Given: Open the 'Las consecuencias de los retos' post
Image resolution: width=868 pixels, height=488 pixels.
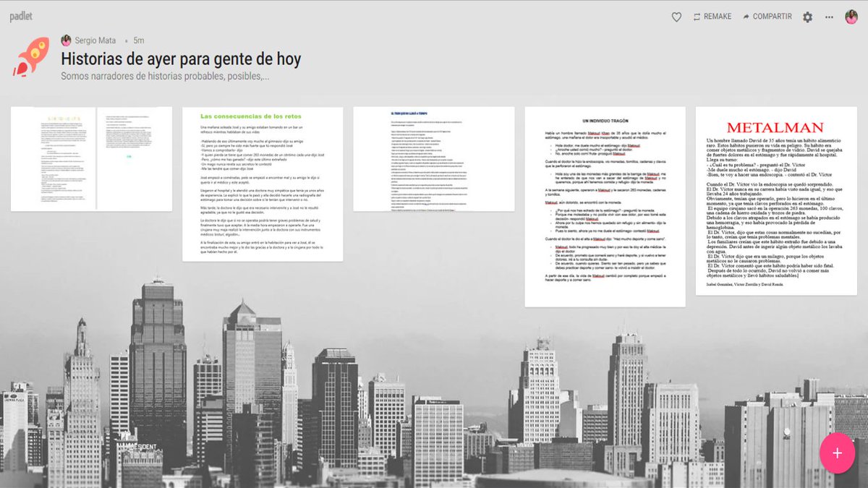Looking at the screenshot, I should tap(262, 184).
